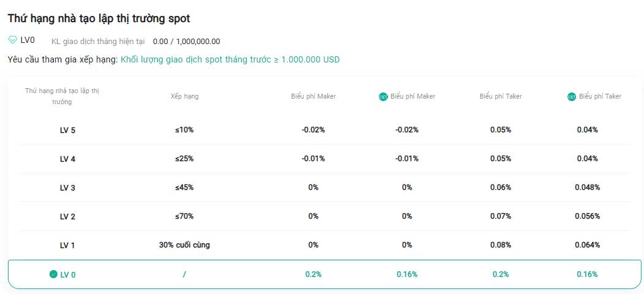
Task: Click the green checkmark on LV 0 row
Action: click(x=53, y=274)
